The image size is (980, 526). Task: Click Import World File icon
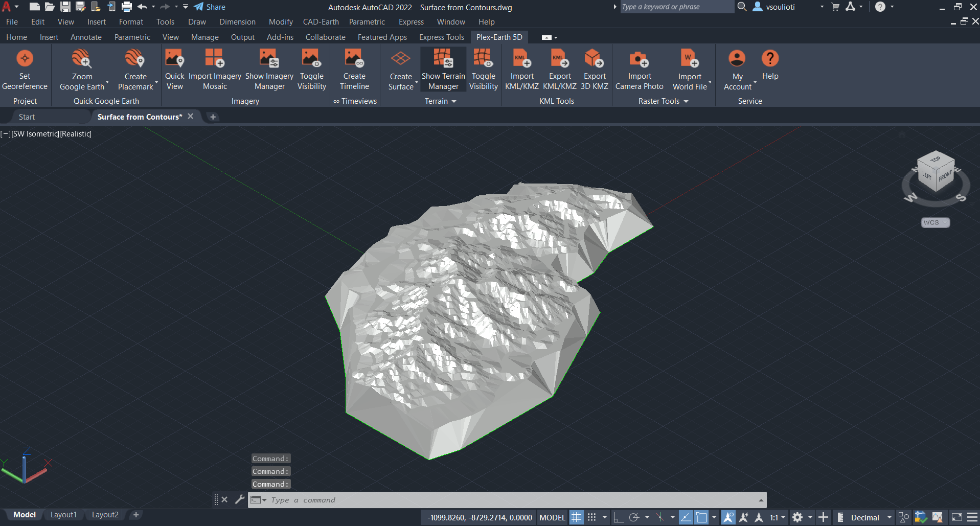click(690, 58)
